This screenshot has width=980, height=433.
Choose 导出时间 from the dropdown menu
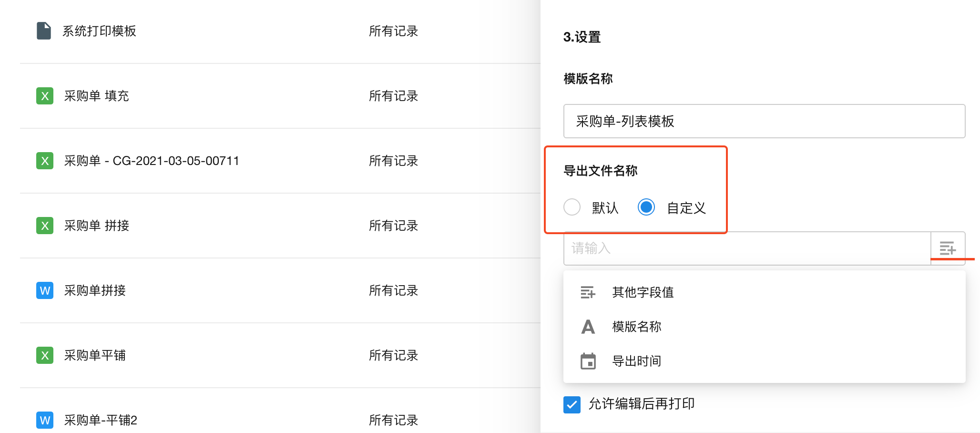pyautogui.click(x=636, y=361)
